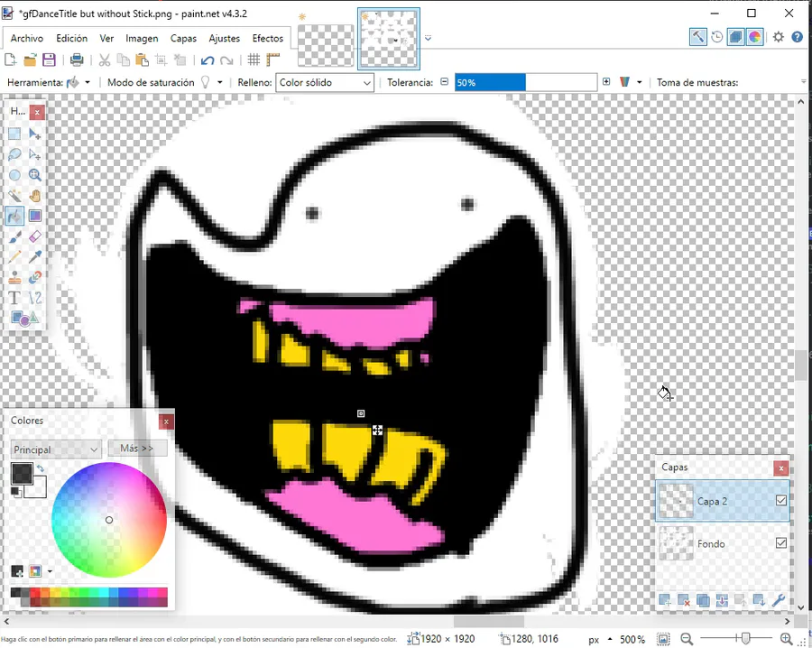Select the Ellipse Select tool
Screen dimensions: 812x648
pos(14,175)
